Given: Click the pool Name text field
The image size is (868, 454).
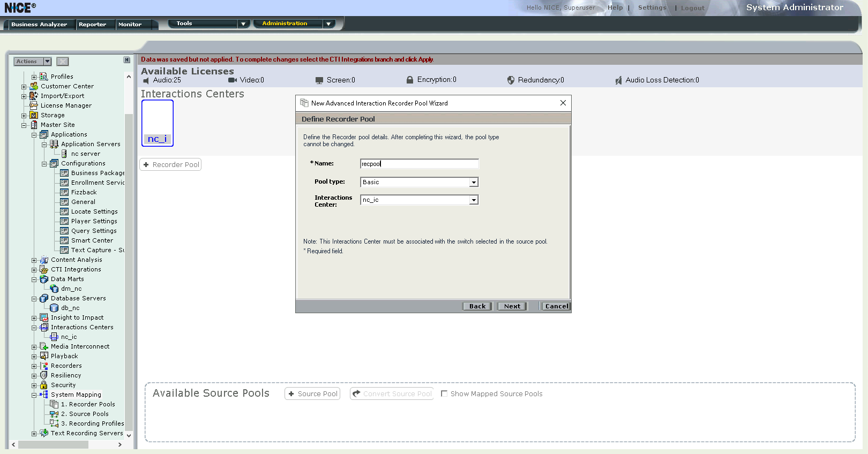Looking at the screenshot, I should pos(419,164).
